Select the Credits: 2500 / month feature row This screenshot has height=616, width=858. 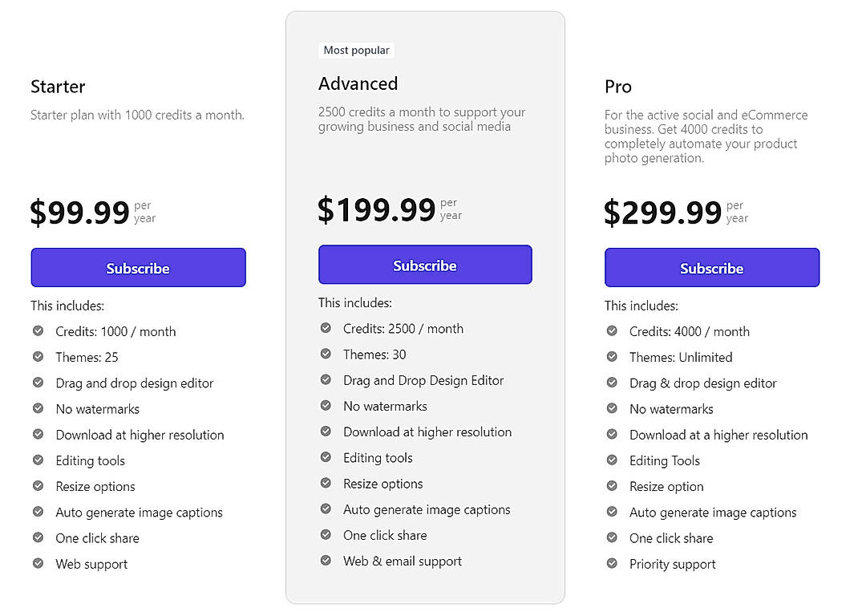[403, 328]
